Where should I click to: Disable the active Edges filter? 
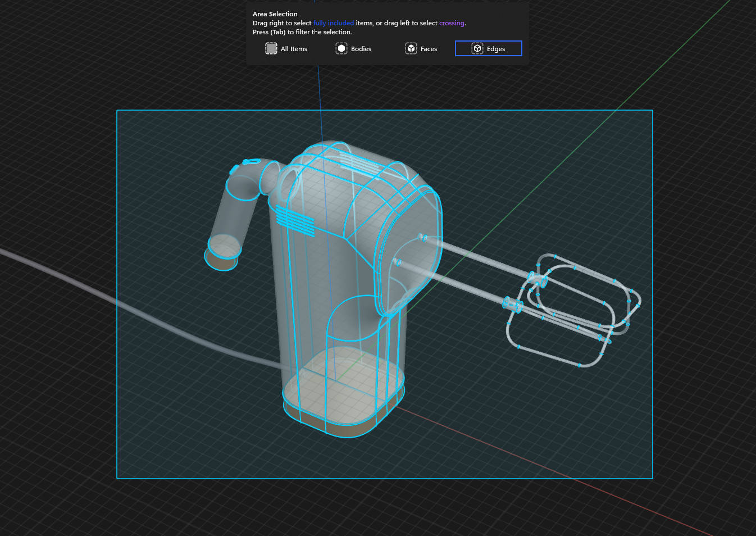(488, 48)
